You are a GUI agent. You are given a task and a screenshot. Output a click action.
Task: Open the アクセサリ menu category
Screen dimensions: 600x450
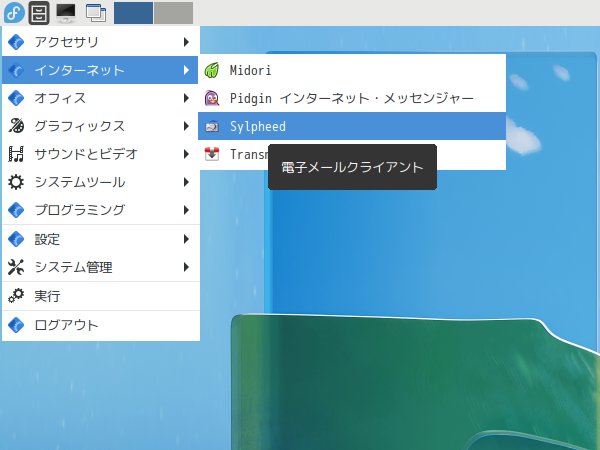click(101, 42)
